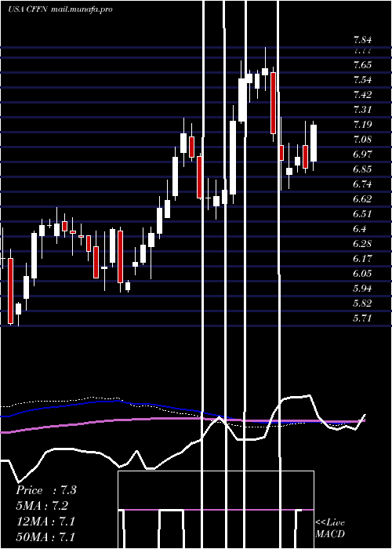Select the 6.97 price axis label

click(x=362, y=154)
